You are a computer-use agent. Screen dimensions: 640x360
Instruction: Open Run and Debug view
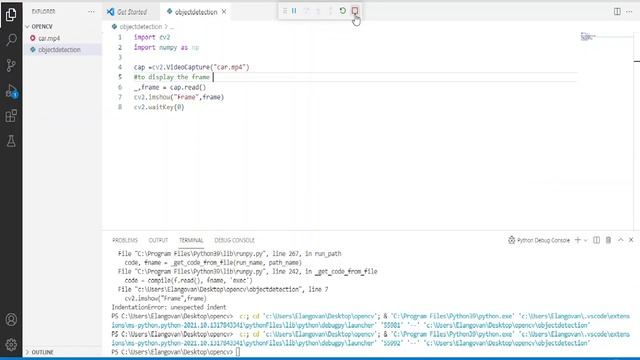[11, 91]
